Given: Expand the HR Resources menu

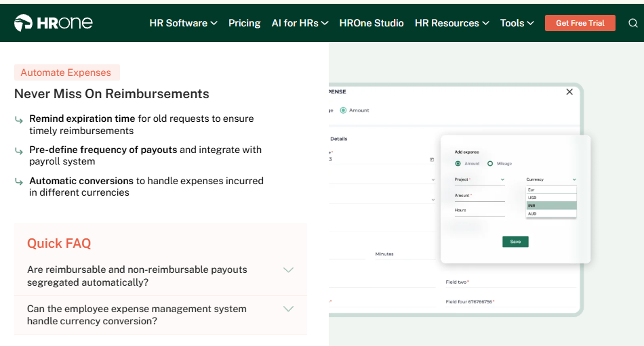Looking at the screenshot, I should coord(451,23).
